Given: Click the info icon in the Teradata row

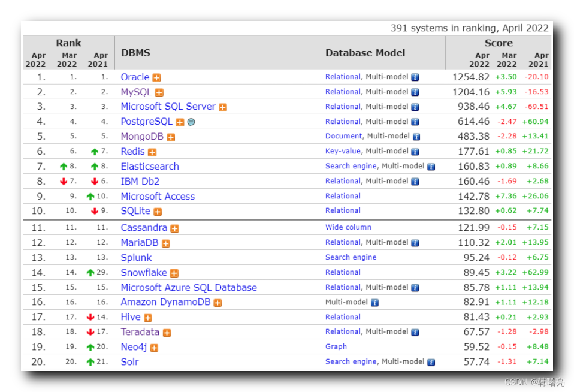Looking at the screenshot, I should 415,333.
